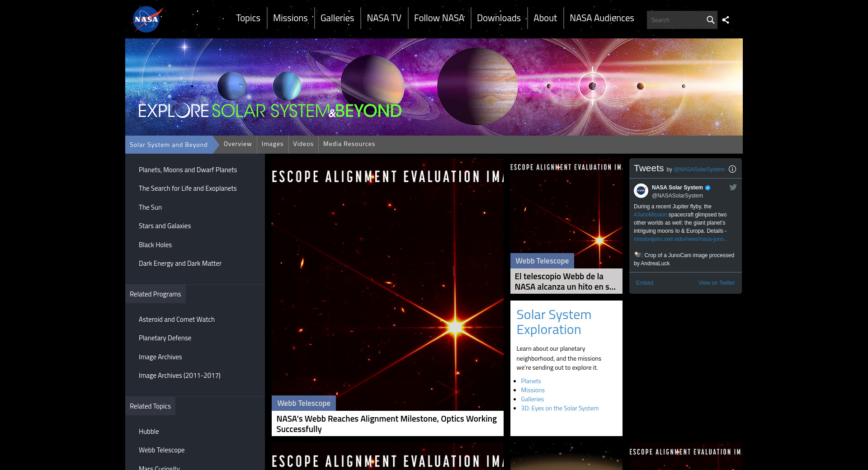Screen dimensions: 868x470
Task: Expand the NASA Audiences menu
Action: 601,18
